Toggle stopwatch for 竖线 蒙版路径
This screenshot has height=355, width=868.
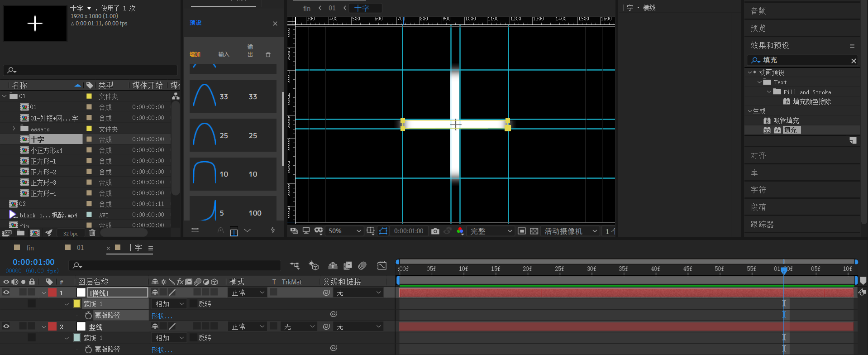(x=88, y=349)
